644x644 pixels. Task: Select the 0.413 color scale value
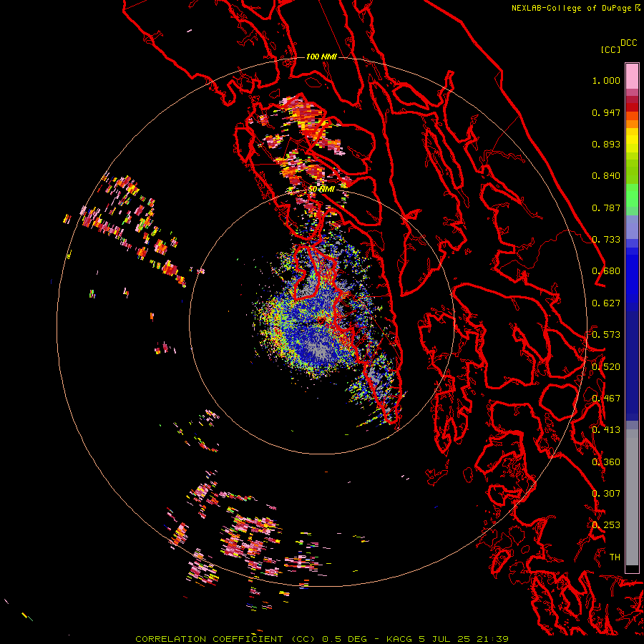coord(606,430)
